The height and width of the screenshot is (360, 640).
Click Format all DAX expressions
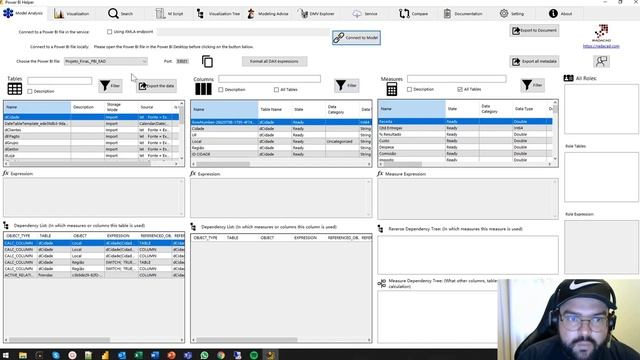274,61
